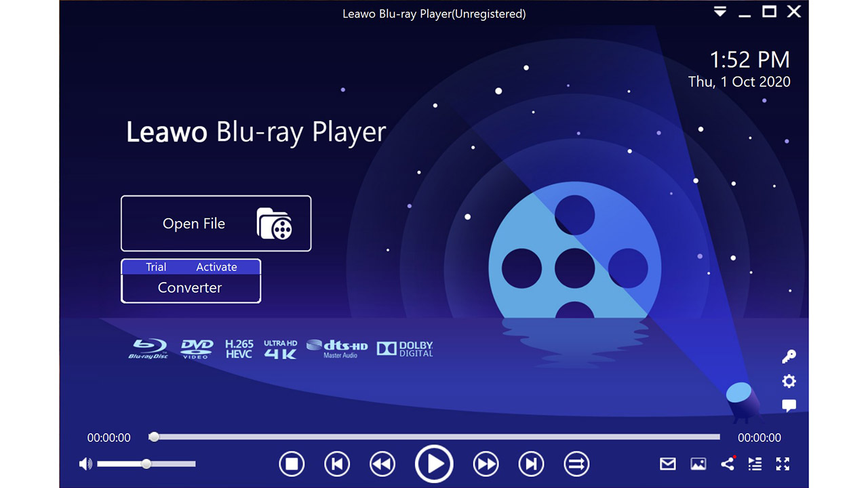Image resolution: width=868 pixels, height=488 pixels.
Task: Toggle the loop playback mode button
Action: [576, 464]
